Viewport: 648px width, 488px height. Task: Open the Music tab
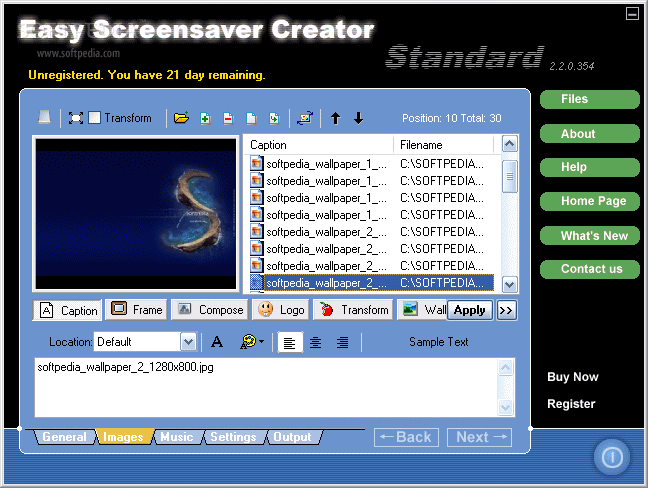click(177, 437)
